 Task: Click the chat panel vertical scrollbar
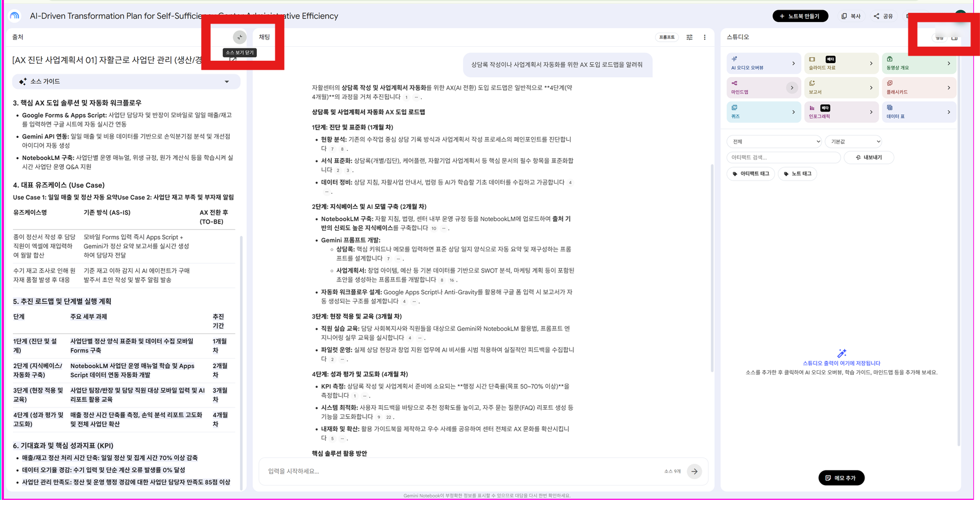[712, 267]
